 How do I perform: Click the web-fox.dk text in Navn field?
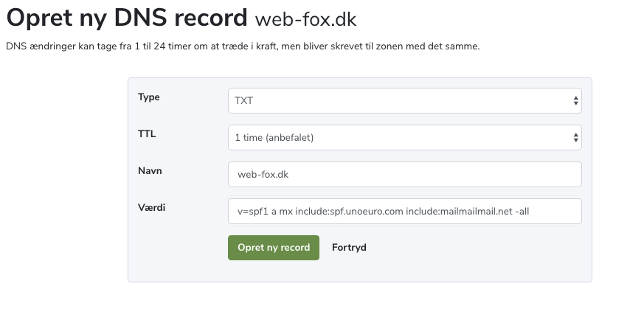(263, 175)
